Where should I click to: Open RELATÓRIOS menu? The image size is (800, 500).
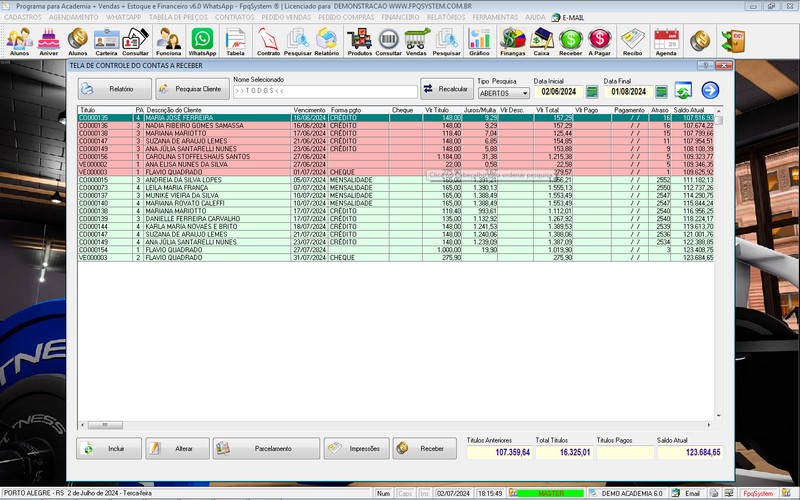coord(446,17)
